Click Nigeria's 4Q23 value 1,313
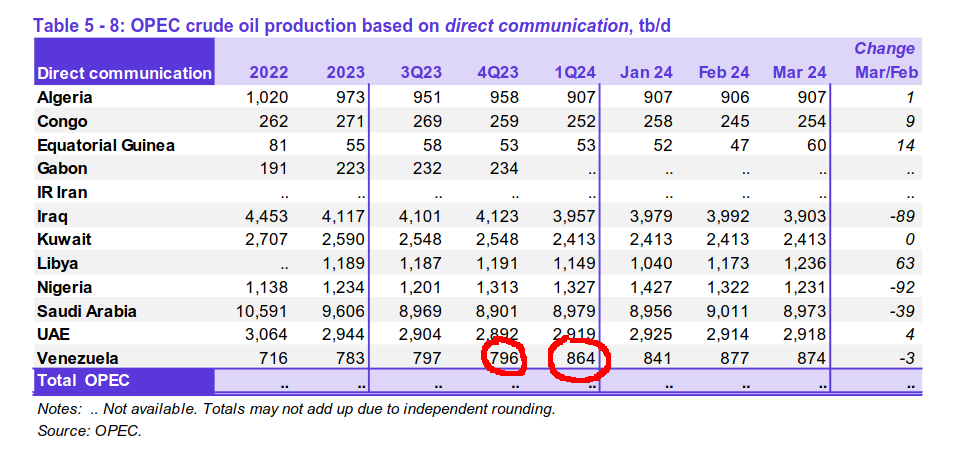Screen dimensions: 962x464 [x=496, y=287]
